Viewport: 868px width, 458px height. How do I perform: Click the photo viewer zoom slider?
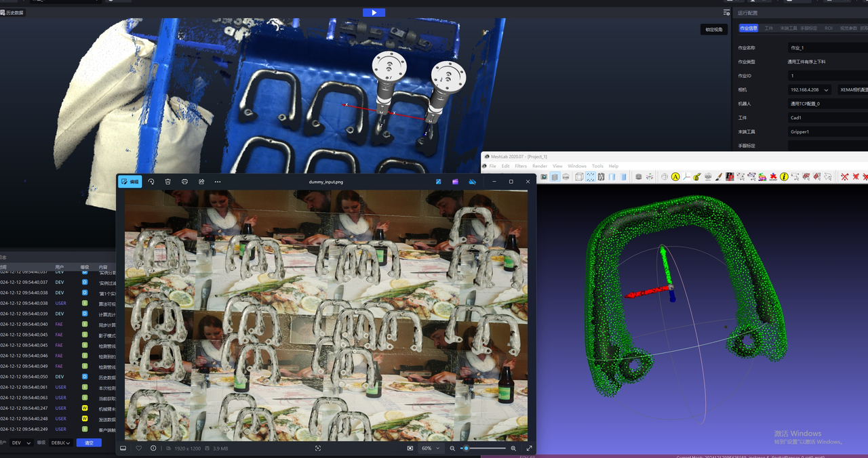click(484, 449)
